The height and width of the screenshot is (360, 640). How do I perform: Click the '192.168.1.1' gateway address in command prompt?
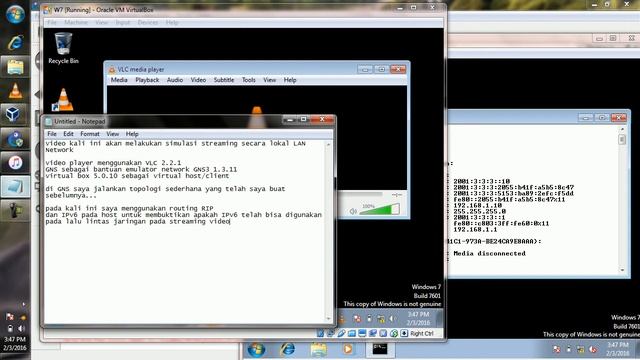pos(475,229)
